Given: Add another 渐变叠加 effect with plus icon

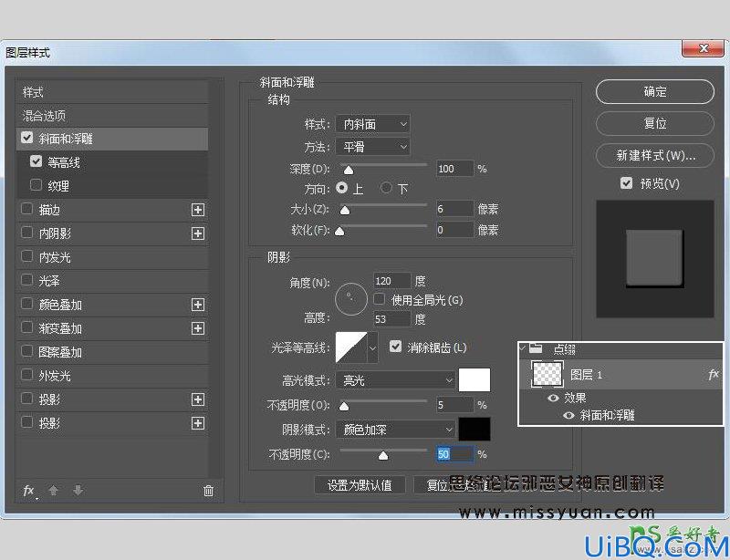Looking at the screenshot, I should coord(198,328).
